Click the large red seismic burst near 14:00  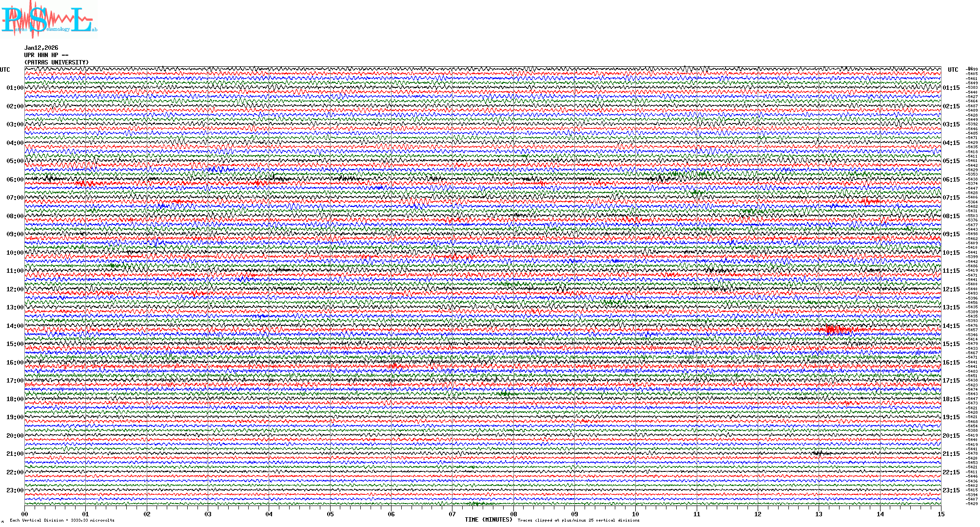(x=836, y=330)
